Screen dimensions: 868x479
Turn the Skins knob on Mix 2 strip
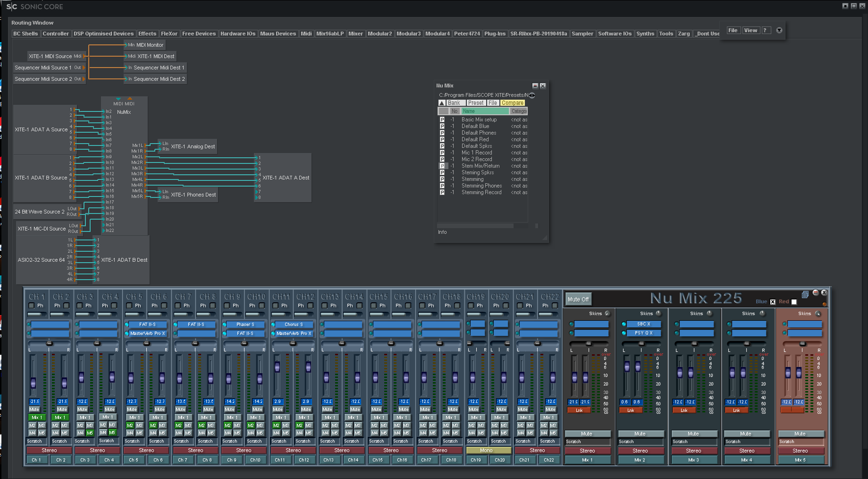tap(658, 313)
